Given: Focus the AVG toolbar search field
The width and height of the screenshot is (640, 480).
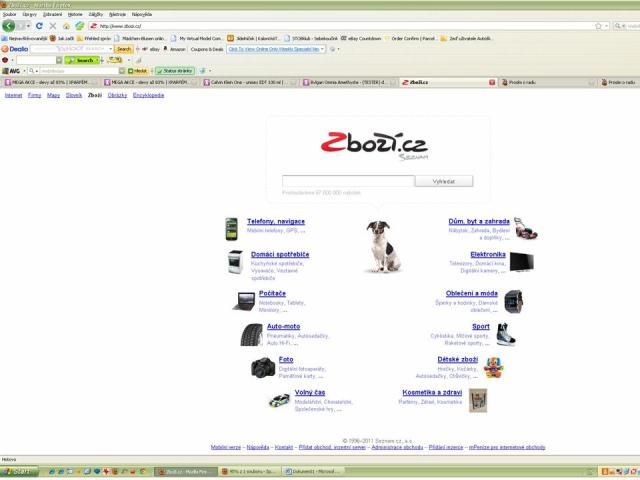Looking at the screenshot, I should (x=78, y=71).
